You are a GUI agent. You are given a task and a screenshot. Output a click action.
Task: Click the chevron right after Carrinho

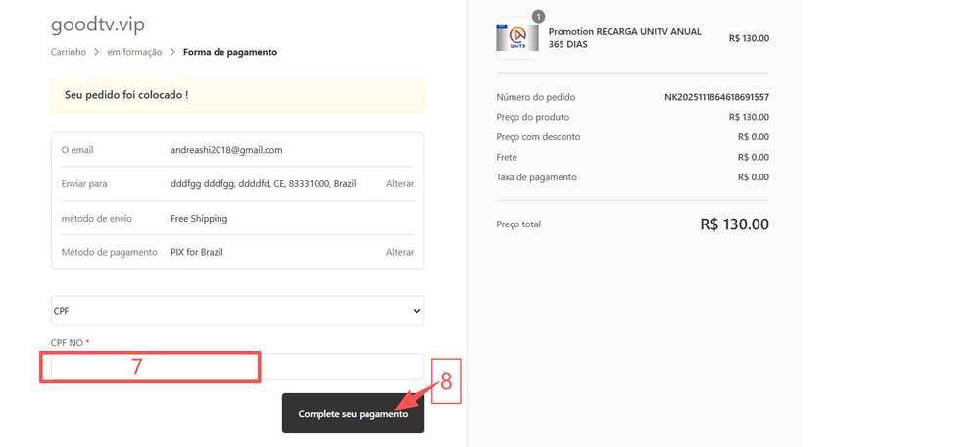click(x=97, y=52)
